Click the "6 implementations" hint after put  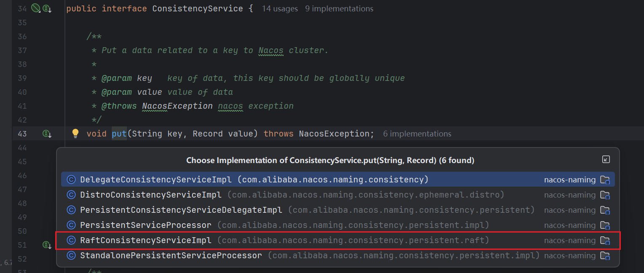click(x=417, y=134)
